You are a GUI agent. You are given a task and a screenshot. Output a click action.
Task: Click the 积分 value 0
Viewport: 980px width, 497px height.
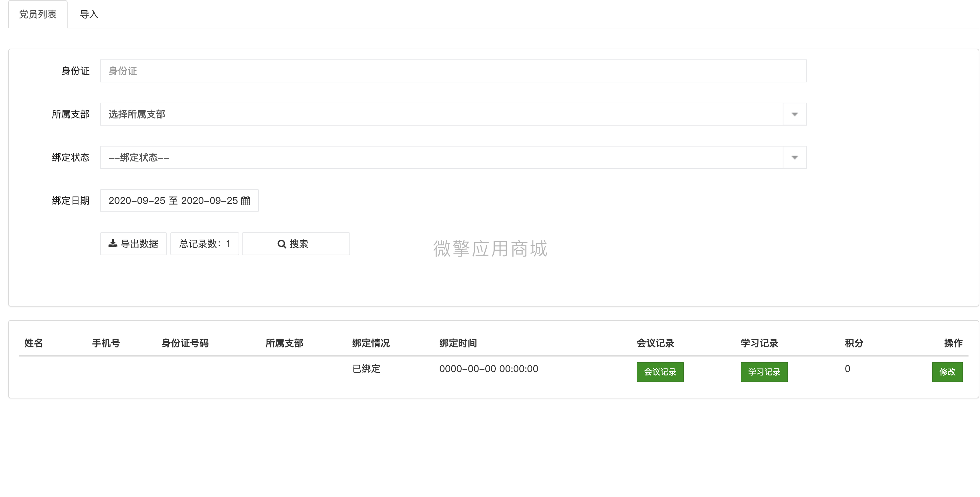tap(847, 369)
